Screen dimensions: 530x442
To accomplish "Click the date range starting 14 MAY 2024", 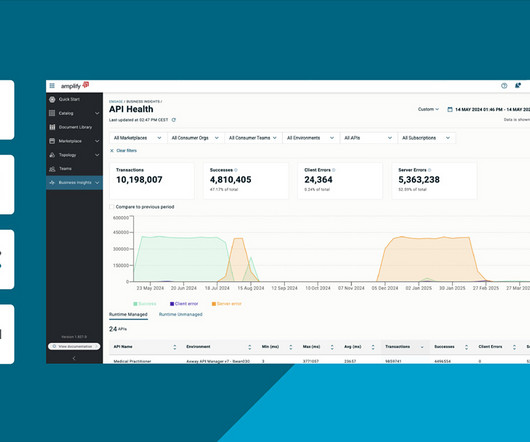I will tap(492, 109).
